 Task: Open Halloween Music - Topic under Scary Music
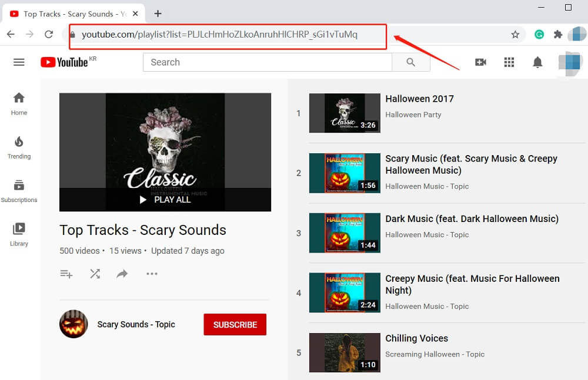point(427,186)
